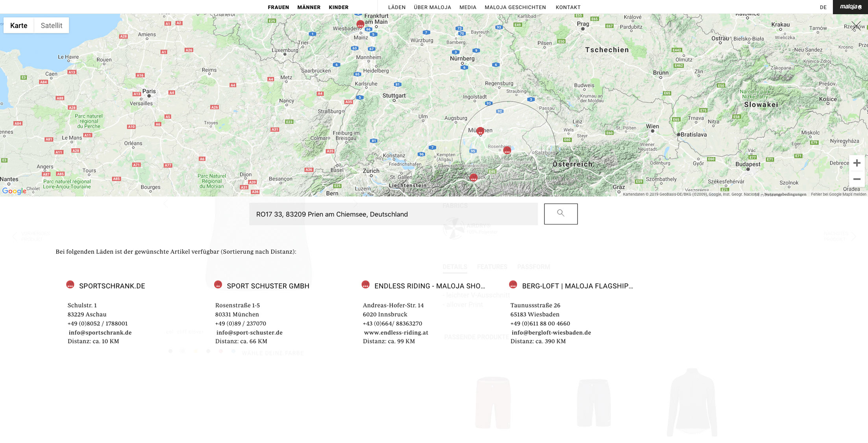
Task: Zoom out on the map
Action: pyautogui.click(x=857, y=179)
